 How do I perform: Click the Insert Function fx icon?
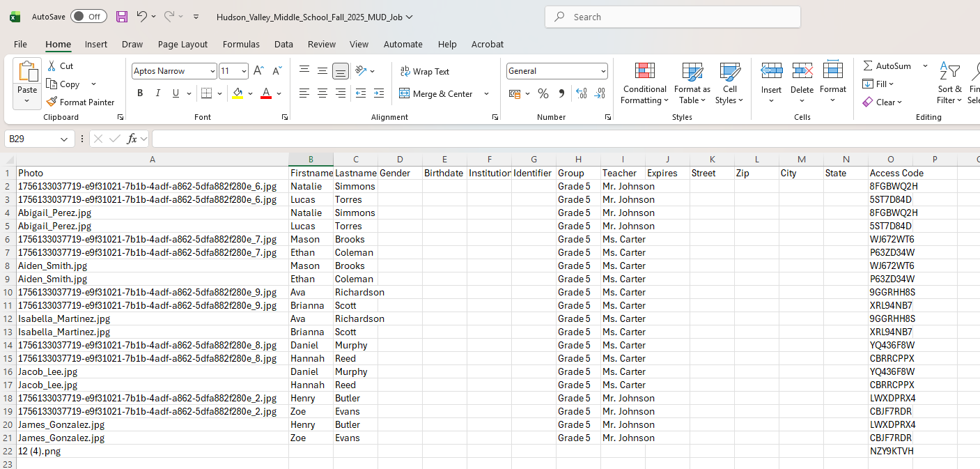click(132, 139)
